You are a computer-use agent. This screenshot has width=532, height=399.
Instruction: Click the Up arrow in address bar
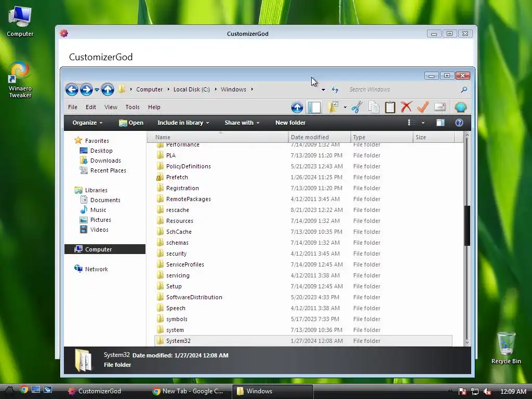pyautogui.click(x=108, y=89)
